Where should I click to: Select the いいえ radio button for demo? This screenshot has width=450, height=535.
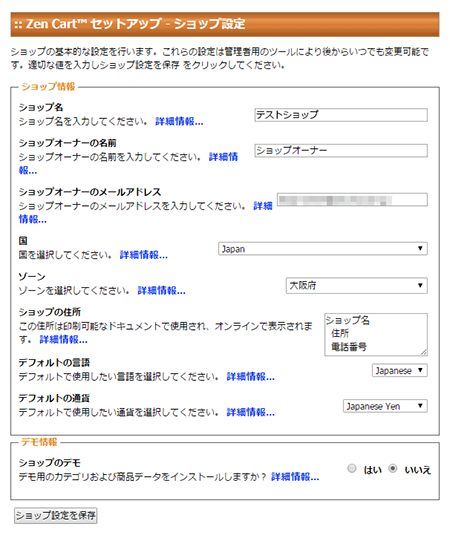tap(393, 469)
